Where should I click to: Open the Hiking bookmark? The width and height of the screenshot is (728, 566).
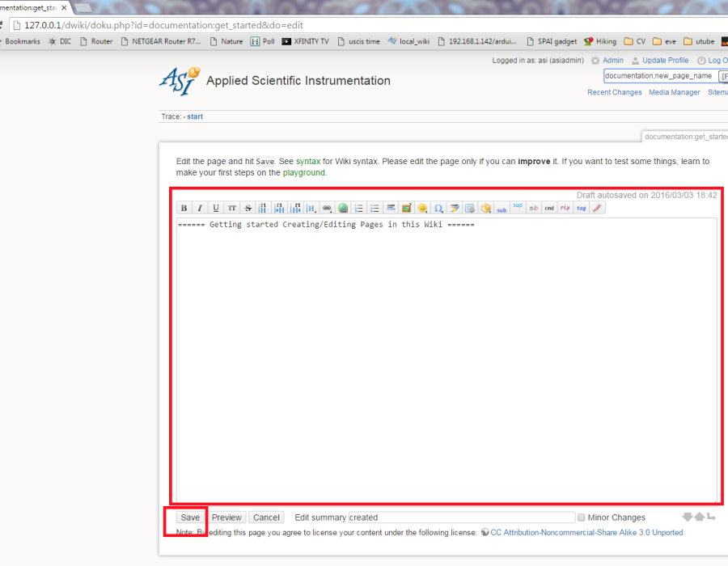[600, 41]
